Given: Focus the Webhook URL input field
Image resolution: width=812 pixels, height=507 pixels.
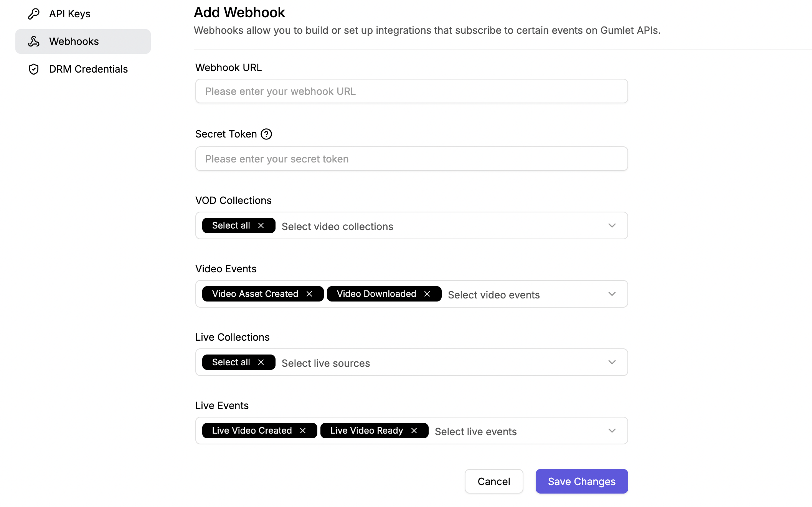Looking at the screenshot, I should [412, 91].
